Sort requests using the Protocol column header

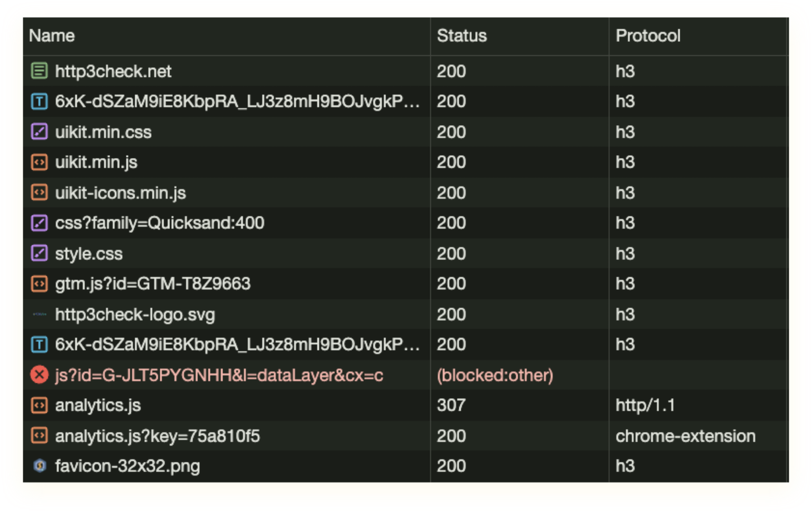[x=648, y=35]
